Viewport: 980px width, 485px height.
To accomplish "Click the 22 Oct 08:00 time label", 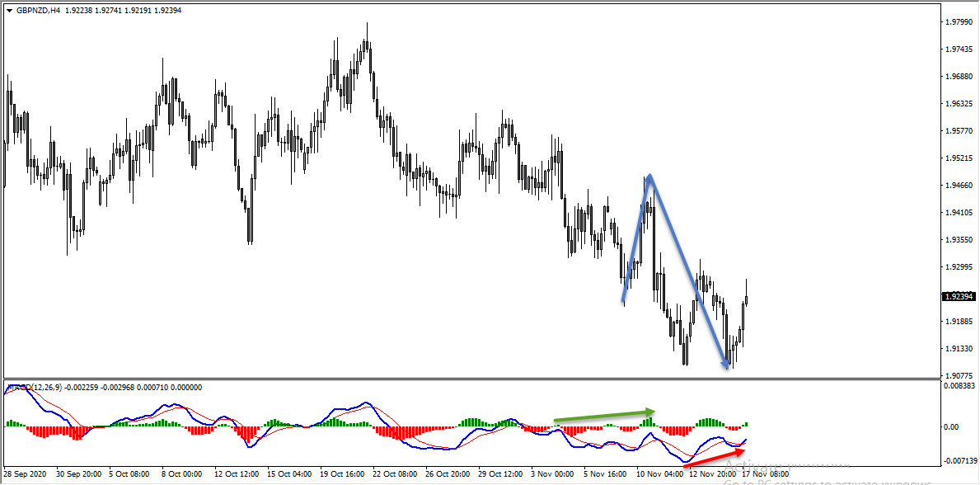I will 394,473.
